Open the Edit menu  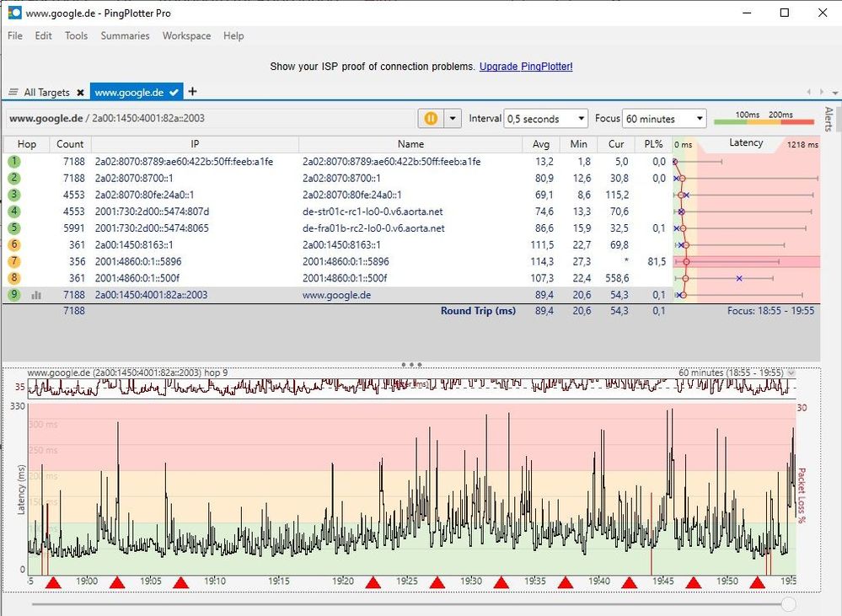[44, 35]
